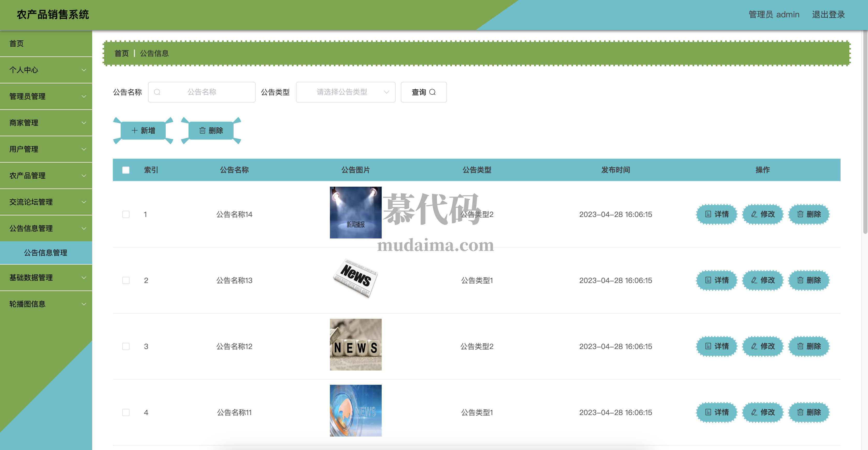Click the 新增 plus button

tap(143, 131)
